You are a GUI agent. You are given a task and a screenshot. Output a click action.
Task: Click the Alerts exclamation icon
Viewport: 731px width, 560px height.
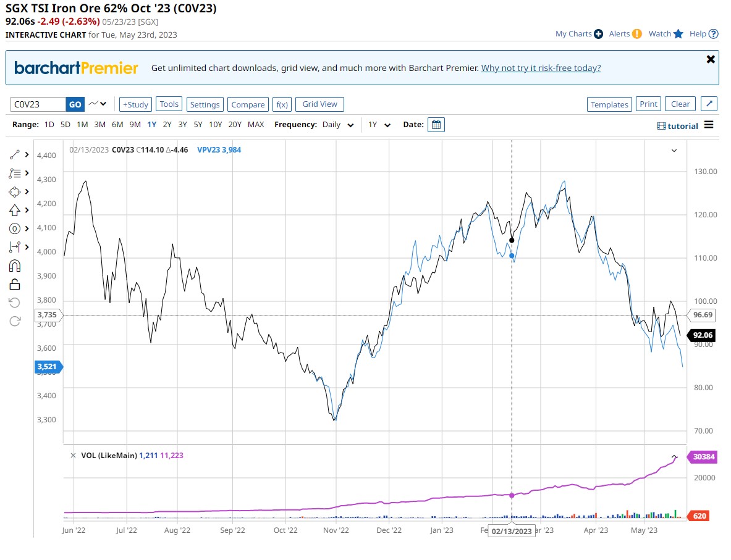click(637, 34)
